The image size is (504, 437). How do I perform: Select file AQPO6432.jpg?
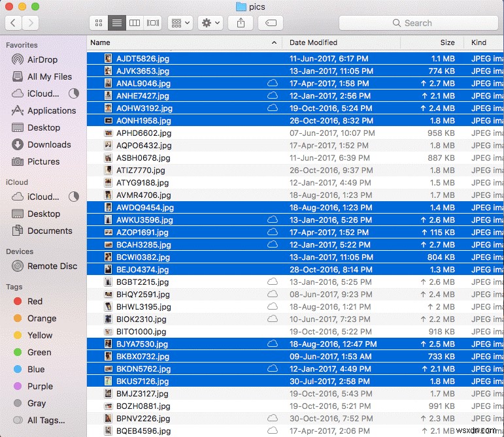tap(295, 146)
